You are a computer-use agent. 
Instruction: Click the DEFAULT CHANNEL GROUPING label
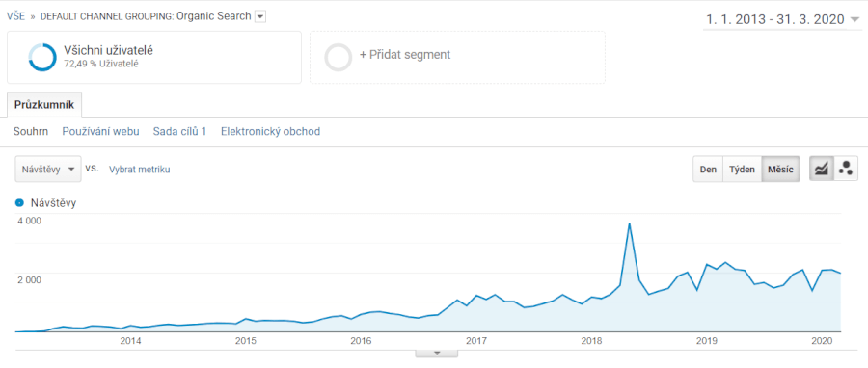106,16
